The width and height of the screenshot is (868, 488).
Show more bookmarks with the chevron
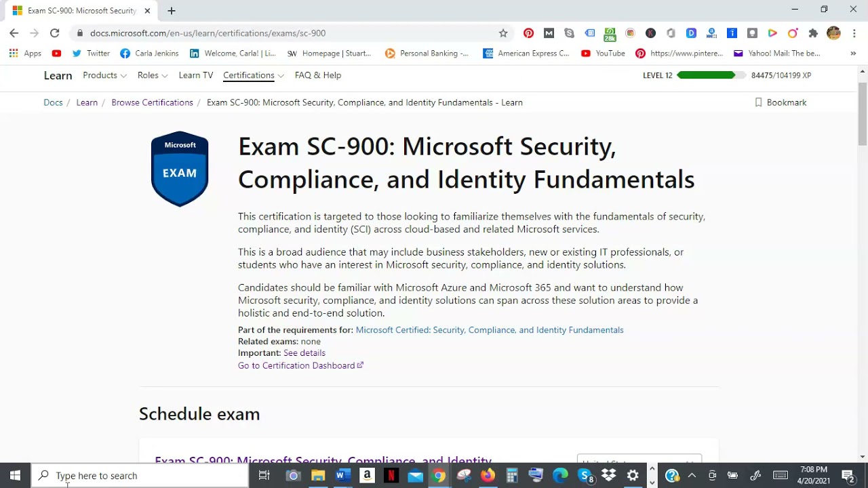click(x=853, y=53)
